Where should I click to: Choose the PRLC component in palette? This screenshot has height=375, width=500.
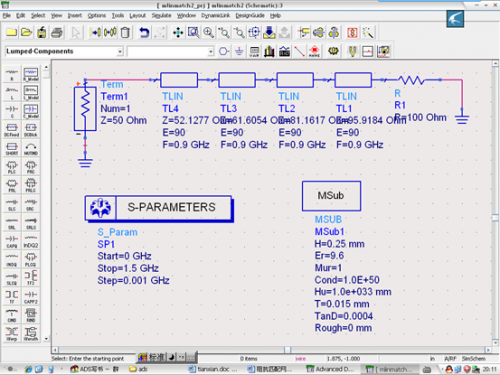point(31,185)
